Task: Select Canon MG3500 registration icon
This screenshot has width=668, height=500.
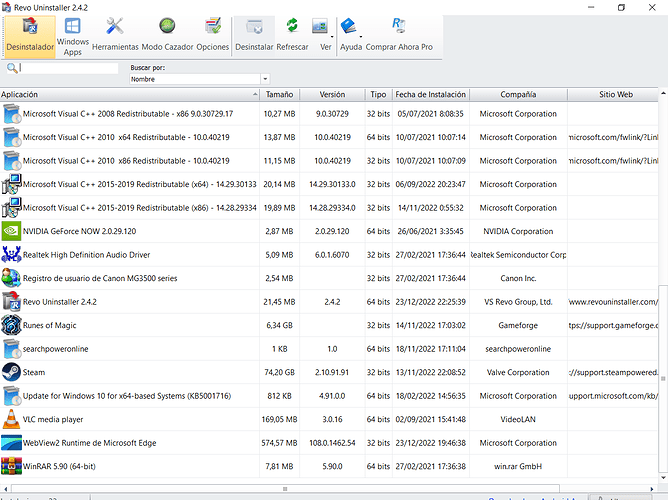Action: pos(11,278)
